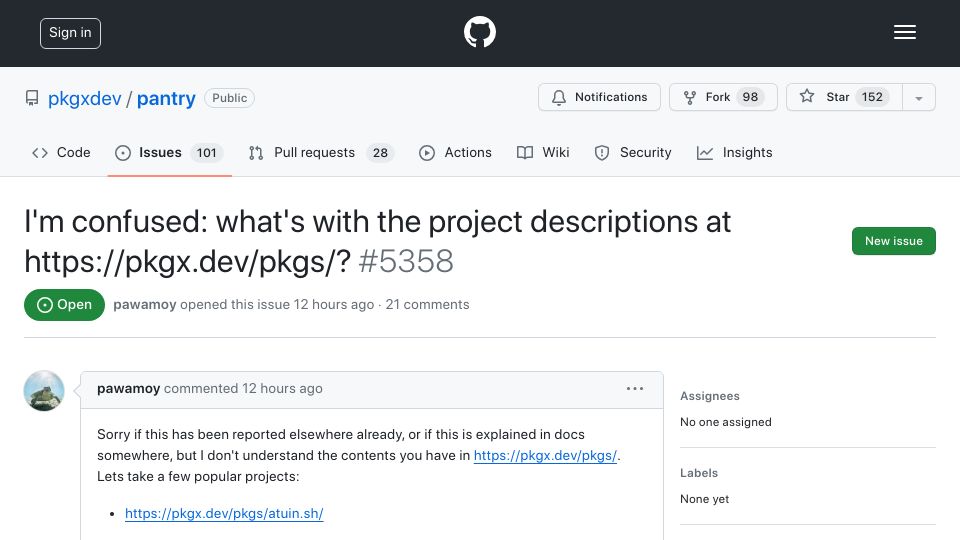Click the Star count 152
This screenshot has width=960, height=540.
[872, 97]
